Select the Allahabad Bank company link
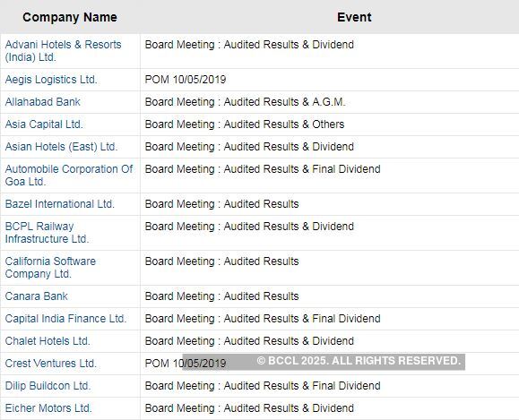 click(x=43, y=102)
